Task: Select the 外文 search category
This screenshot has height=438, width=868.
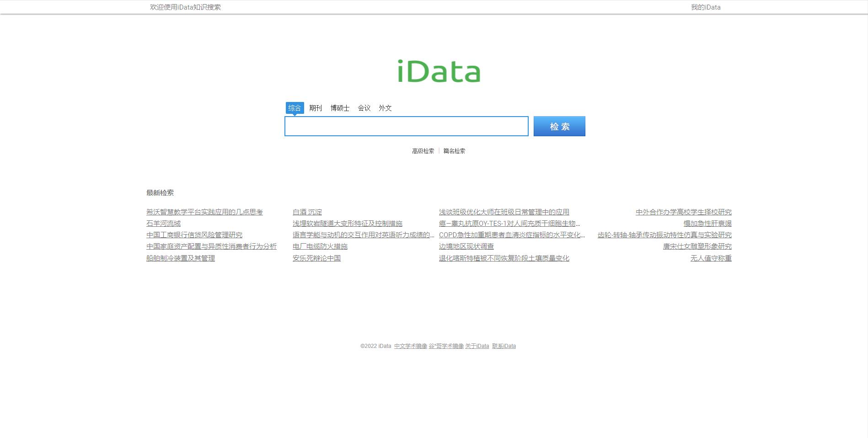Action: coord(386,108)
